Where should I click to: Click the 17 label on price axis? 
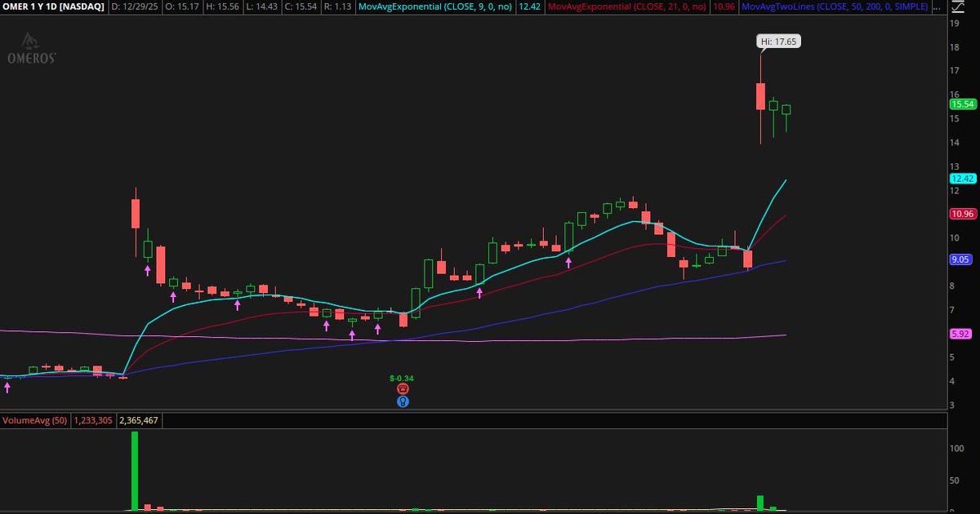pos(954,71)
